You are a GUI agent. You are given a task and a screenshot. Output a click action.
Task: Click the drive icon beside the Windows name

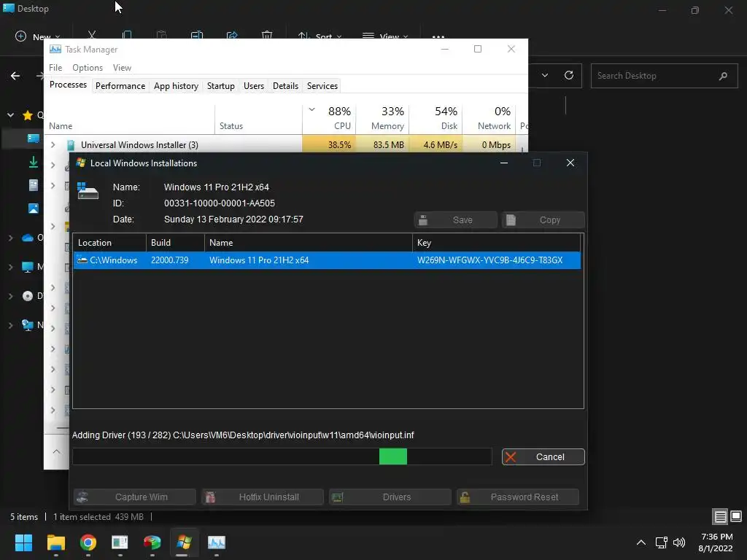(88, 190)
